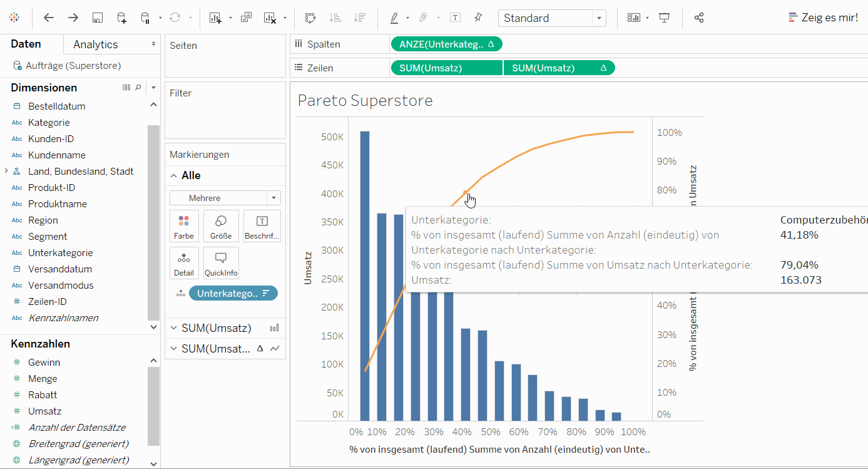868x469 pixels.
Task: Click the Umsatz left axis label
Action: point(307,269)
